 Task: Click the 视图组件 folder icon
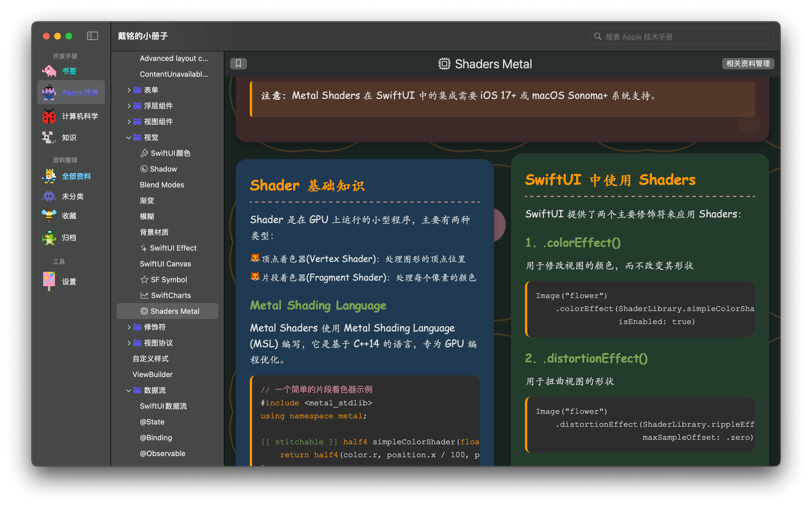[x=137, y=122]
